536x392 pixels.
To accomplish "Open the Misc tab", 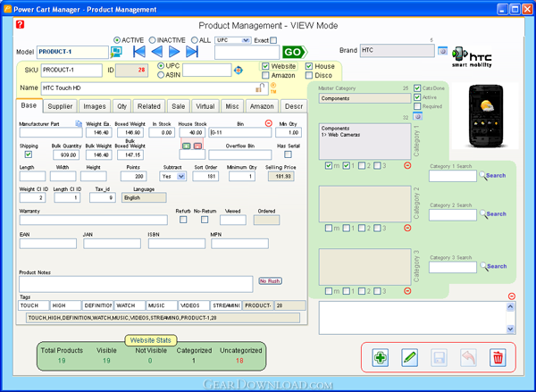I will pyautogui.click(x=232, y=106).
